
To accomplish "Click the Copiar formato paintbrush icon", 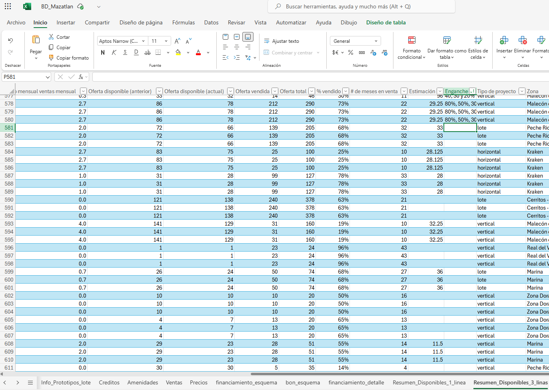I will click(x=51, y=58).
